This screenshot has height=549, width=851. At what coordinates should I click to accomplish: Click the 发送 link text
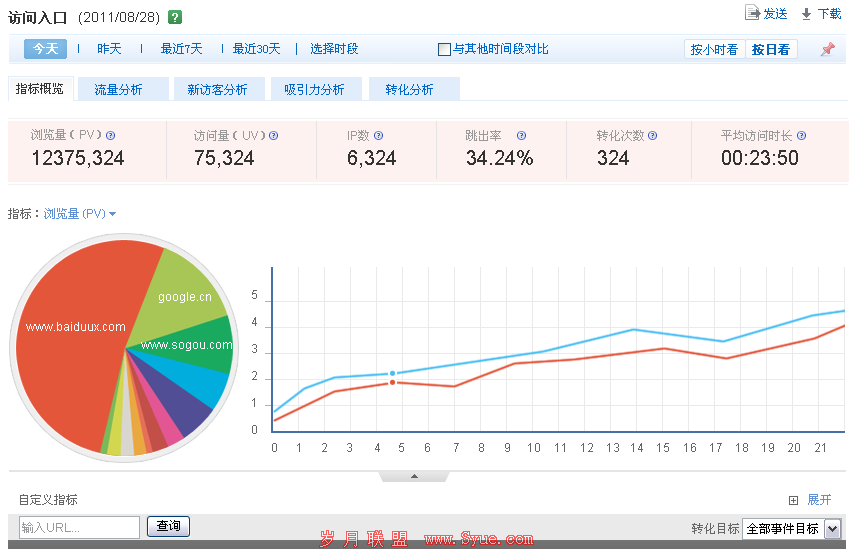775,14
